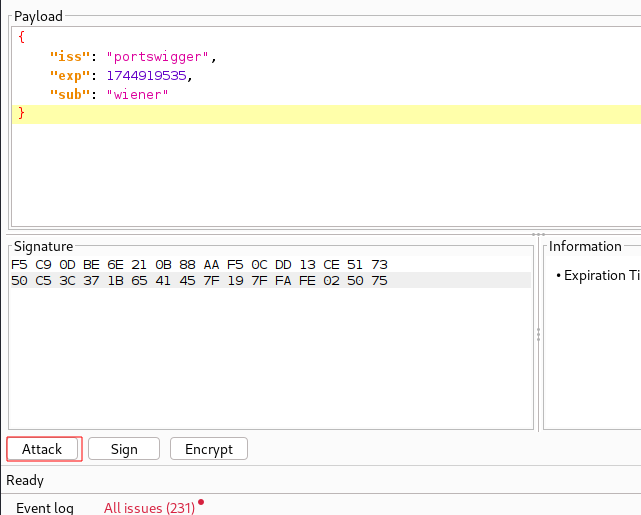Click the red notification dot next to All issues
Screen dimensions: 641x515
(x=201, y=502)
